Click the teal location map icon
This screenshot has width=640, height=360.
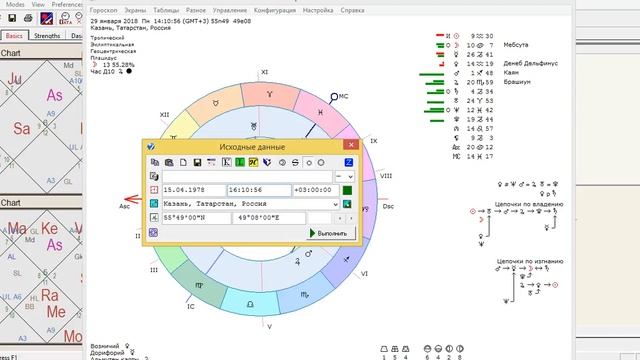coord(154,204)
